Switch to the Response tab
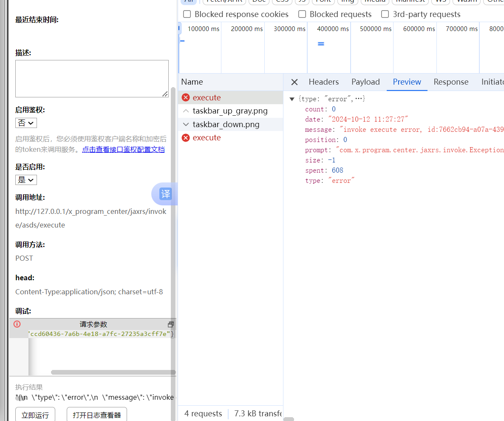 click(x=450, y=82)
